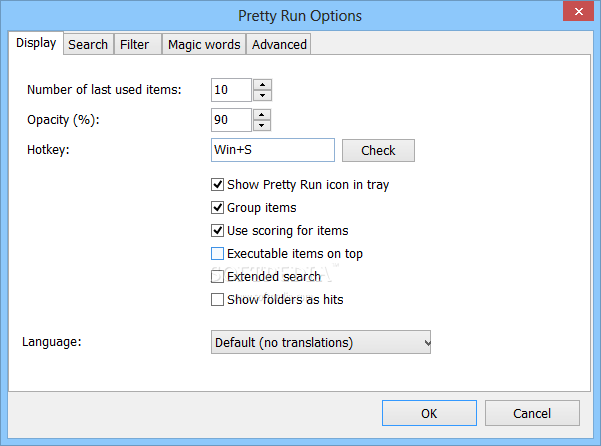This screenshot has width=601, height=446.
Task: Click the up arrow for Opacity
Action: click(262, 115)
